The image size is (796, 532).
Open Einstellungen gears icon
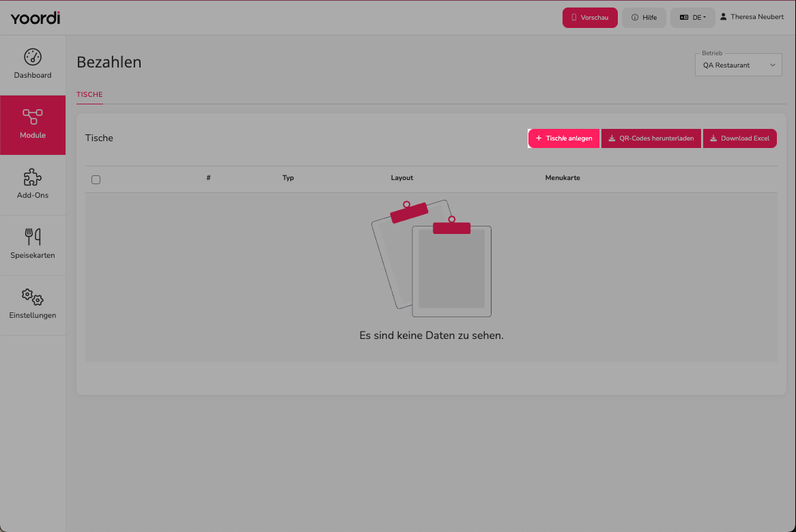[x=33, y=297]
